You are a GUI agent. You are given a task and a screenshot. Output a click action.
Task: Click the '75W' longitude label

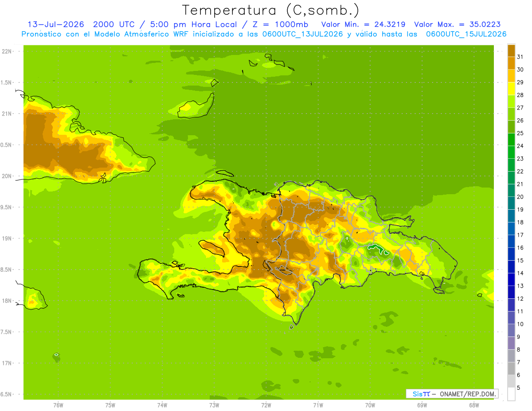[110, 405]
